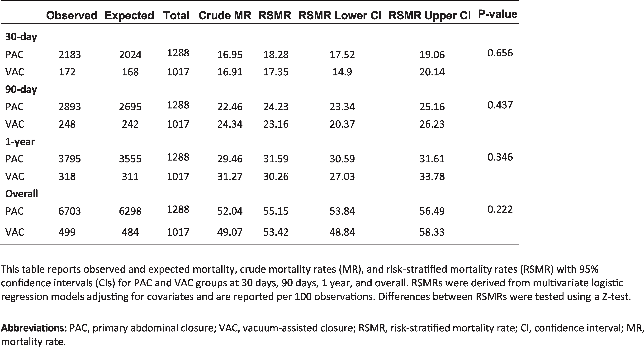This screenshot has height=347, width=644.
Task: Click the Observed column header
Action: click(x=71, y=15)
